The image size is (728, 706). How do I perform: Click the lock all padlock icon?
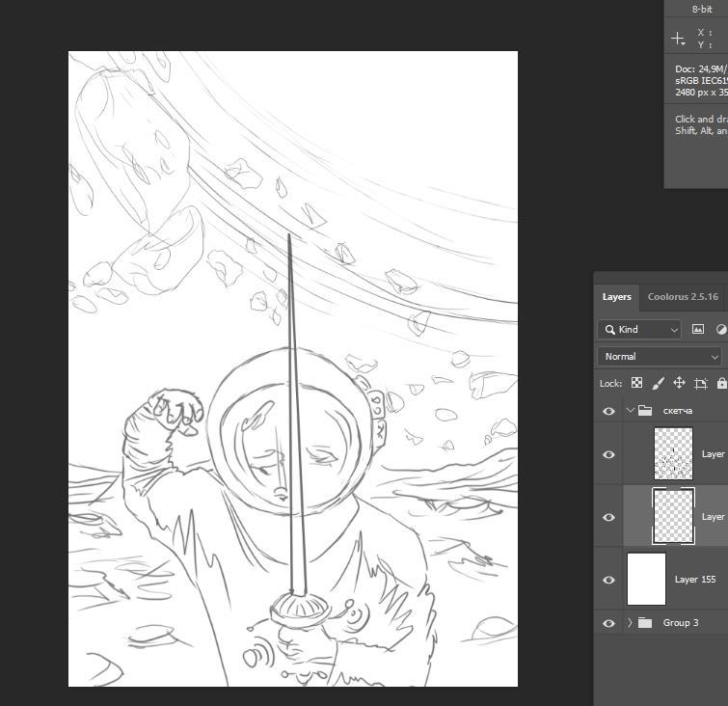point(721,383)
